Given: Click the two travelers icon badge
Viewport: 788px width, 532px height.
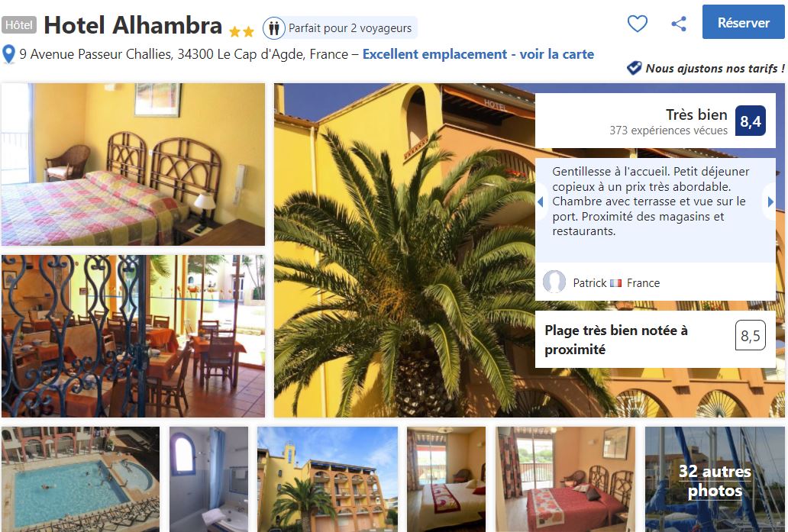Looking at the screenshot, I should [x=274, y=28].
